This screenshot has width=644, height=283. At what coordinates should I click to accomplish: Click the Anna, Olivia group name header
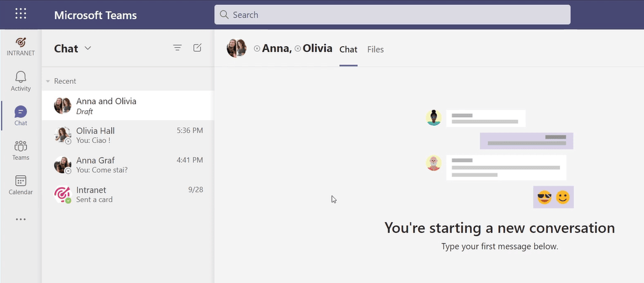click(x=297, y=48)
